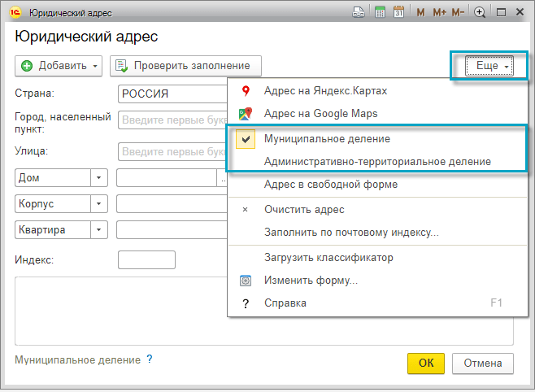Image resolution: width=535 pixels, height=392 pixels.
Task: Expand the Еще dropdown button
Action: point(489,66)
